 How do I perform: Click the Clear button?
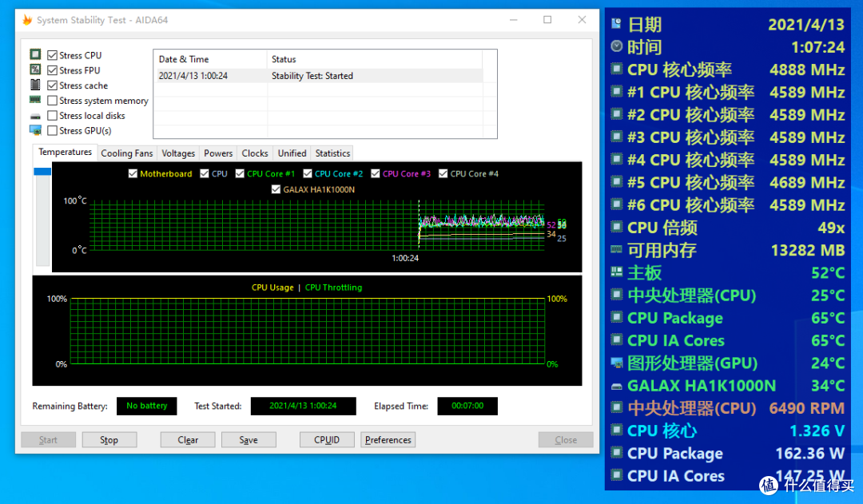pos(188,439)
